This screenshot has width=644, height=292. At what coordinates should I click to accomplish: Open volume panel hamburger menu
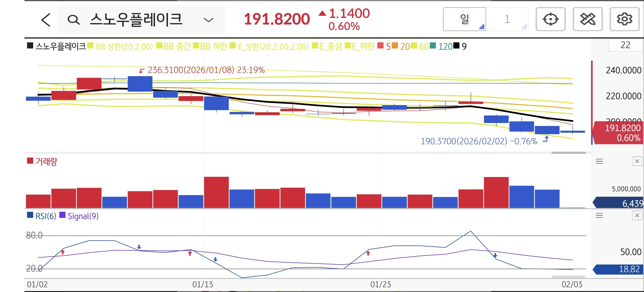(599, 161)
